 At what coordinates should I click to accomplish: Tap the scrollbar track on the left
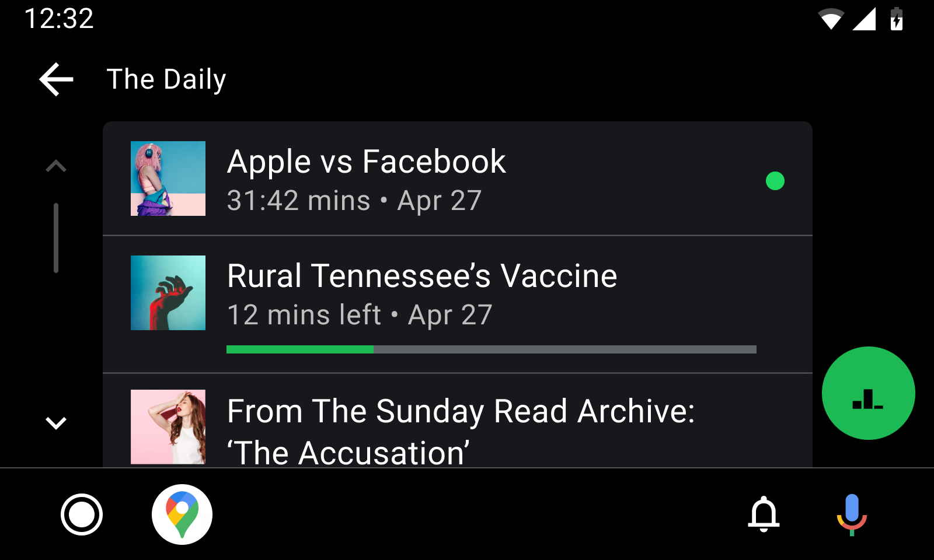coord(55,237)
